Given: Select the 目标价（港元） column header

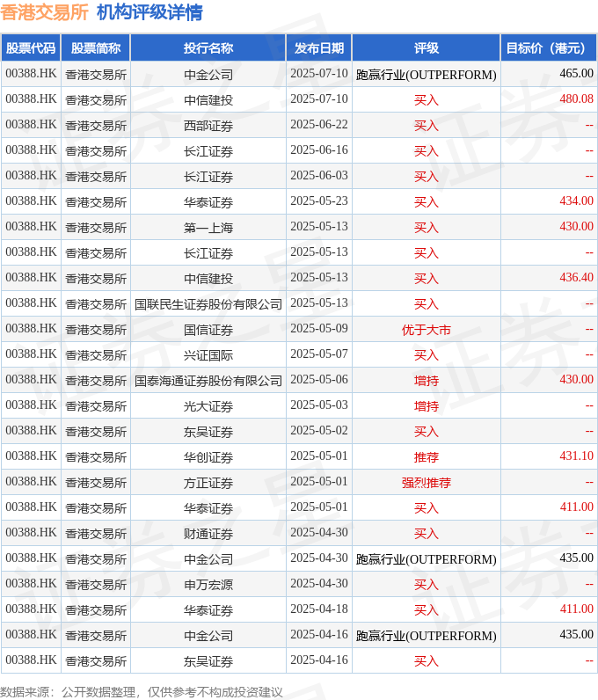Looking at the screenshot, I should (549, 47).
